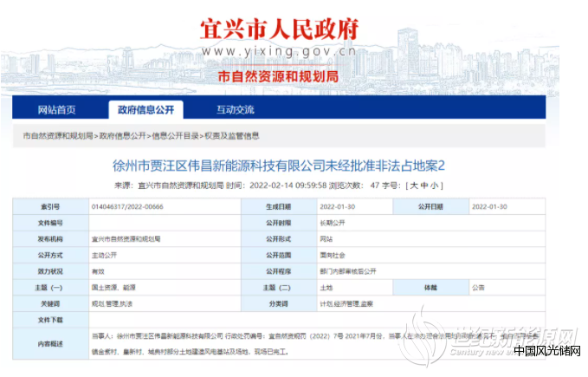Go to 市自然资源和规划局 breadcrumb link
Screen dimensions: 588x377
pyautogui.click(x=58, y=136)
